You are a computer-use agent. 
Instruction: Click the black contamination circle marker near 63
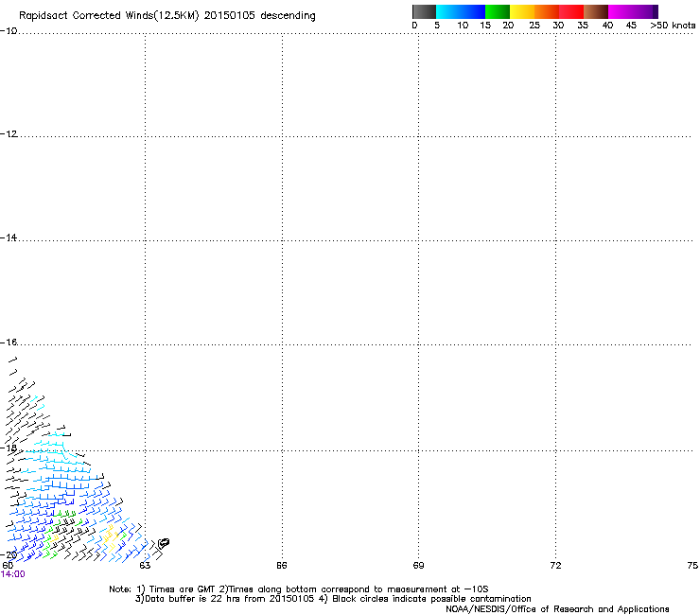point(164,543)
